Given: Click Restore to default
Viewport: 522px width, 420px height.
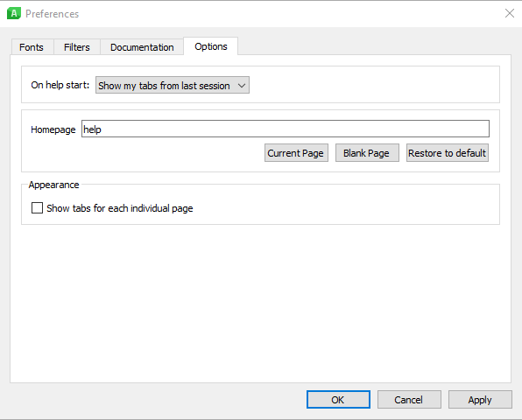Looking at the screenshot, I should [x=447, y=153].
